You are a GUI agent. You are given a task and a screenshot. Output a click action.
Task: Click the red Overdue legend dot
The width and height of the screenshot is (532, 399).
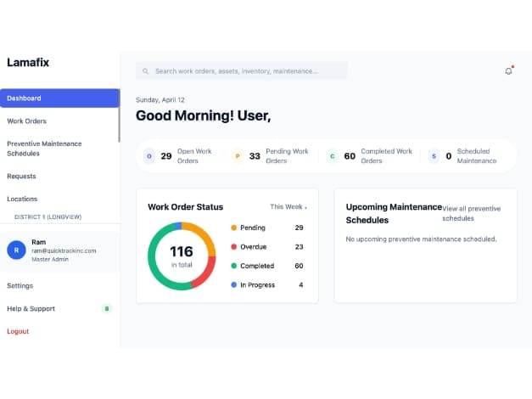pyautogui.click(x=233, y=246)
